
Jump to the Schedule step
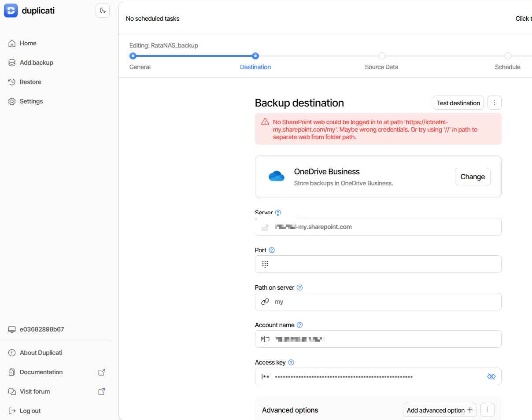pyautogui.click(x=507, y=56)
